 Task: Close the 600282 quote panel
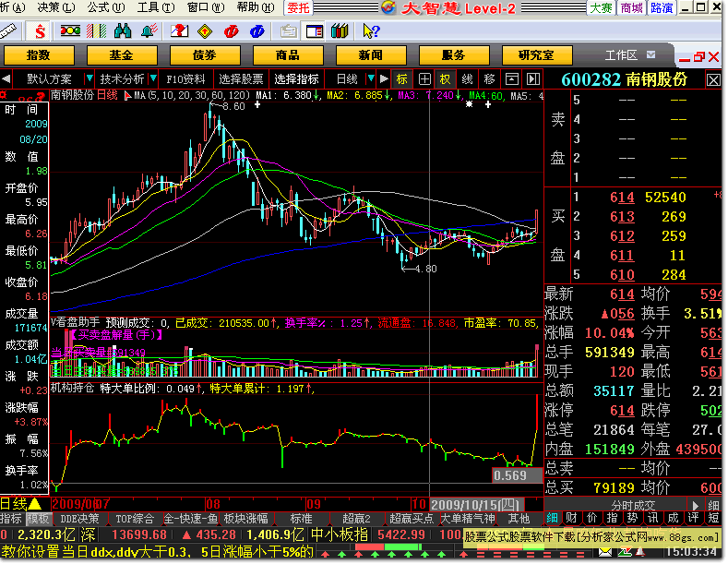pyautogui.click(x=713, y=80)
